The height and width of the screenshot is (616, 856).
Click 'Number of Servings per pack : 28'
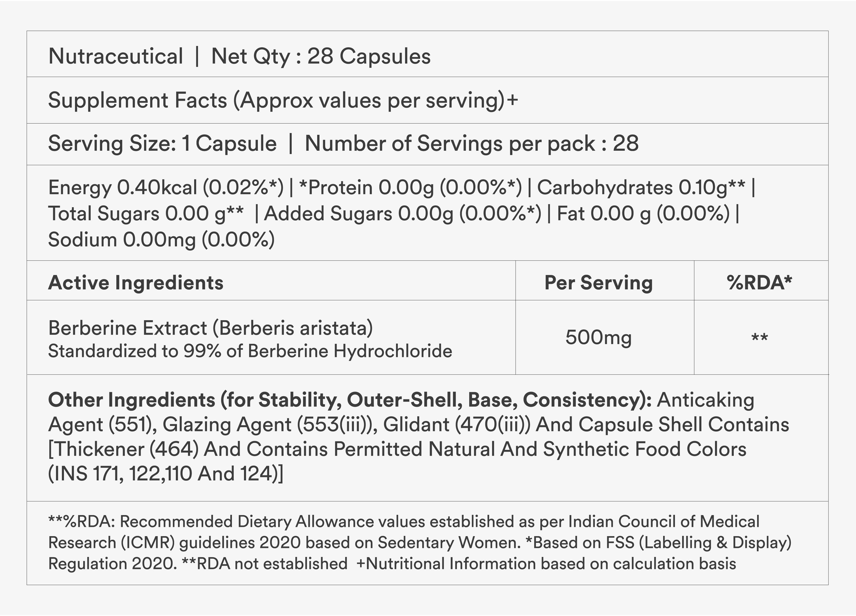tap(472, 144)
